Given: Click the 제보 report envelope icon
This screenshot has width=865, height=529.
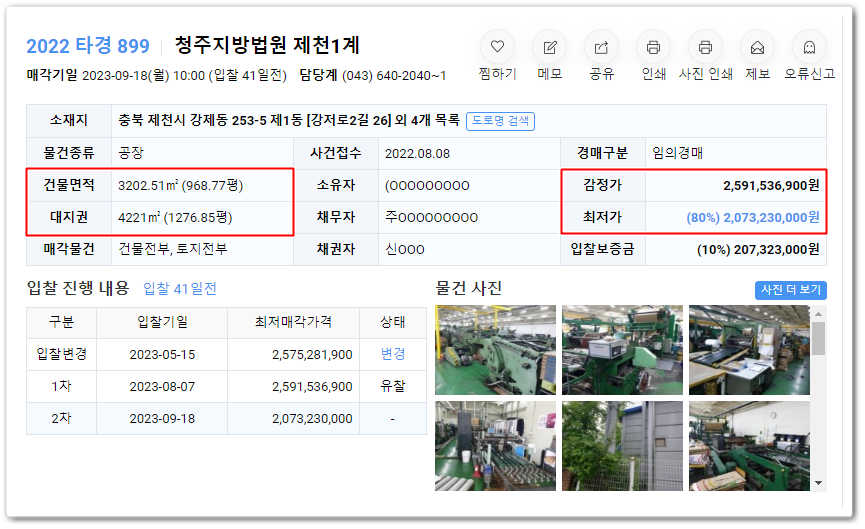Looking at the screenshot, I should click(x=757, y=47).
